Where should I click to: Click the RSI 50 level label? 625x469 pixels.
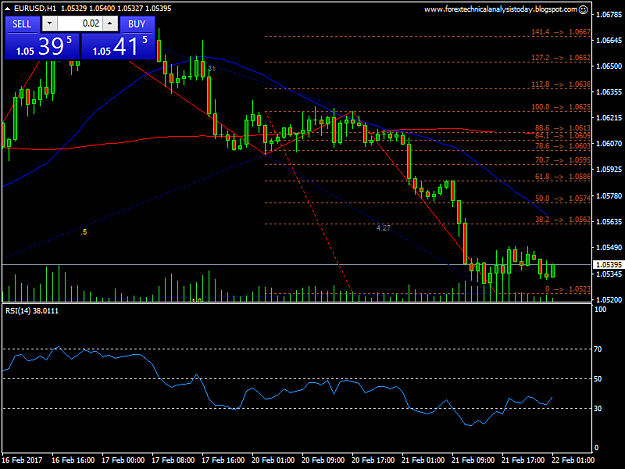click(597, 379)
